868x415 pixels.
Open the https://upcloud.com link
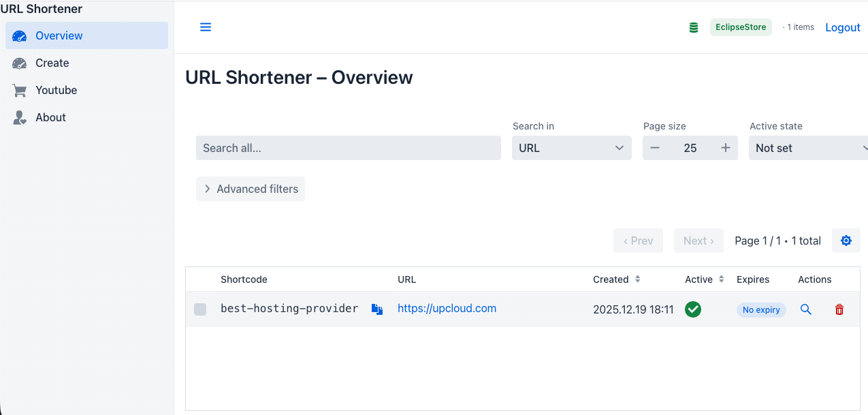coord(447,309)
